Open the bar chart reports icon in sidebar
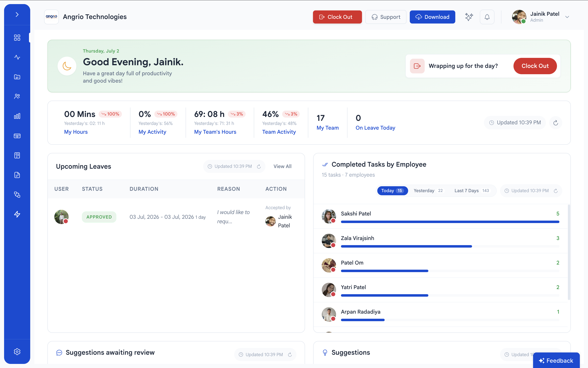The height and width of the screenshot is (368, 588). click(17, 116)
